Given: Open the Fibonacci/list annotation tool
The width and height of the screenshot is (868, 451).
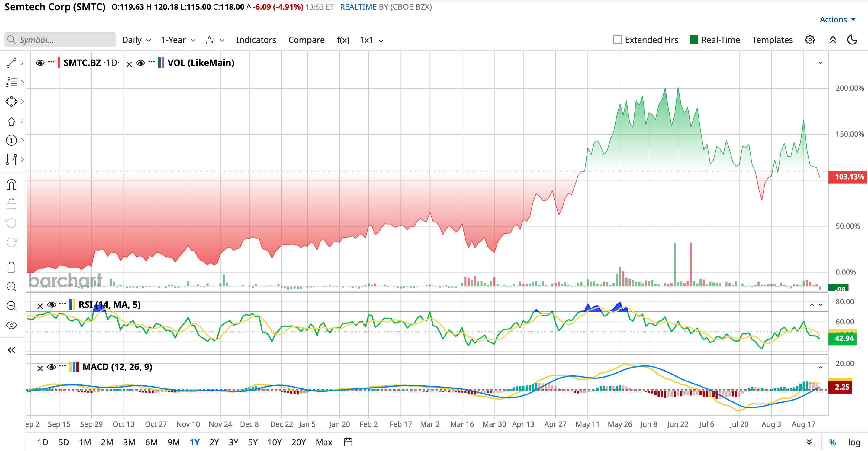Looking at the screenshot, I should (11, 82).
